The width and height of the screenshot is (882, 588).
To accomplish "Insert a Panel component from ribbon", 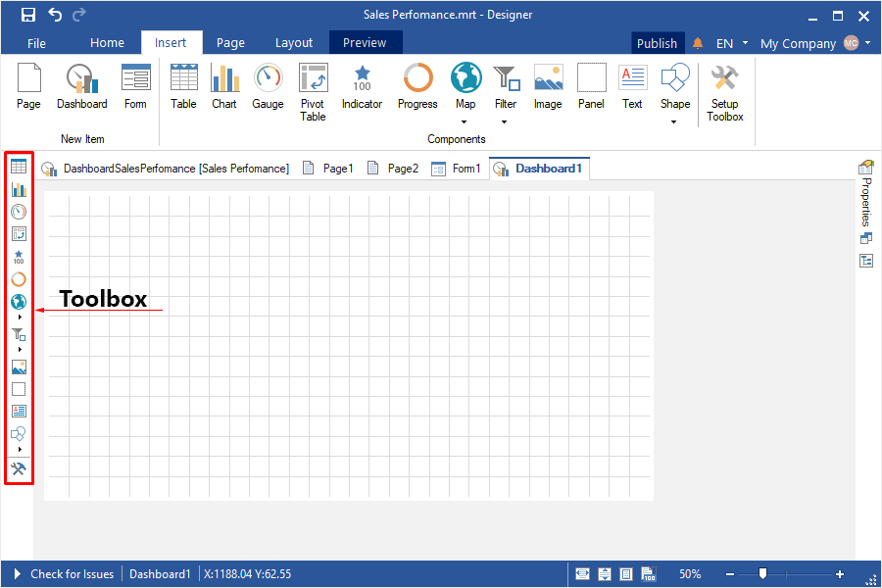I will click(591, 86).
